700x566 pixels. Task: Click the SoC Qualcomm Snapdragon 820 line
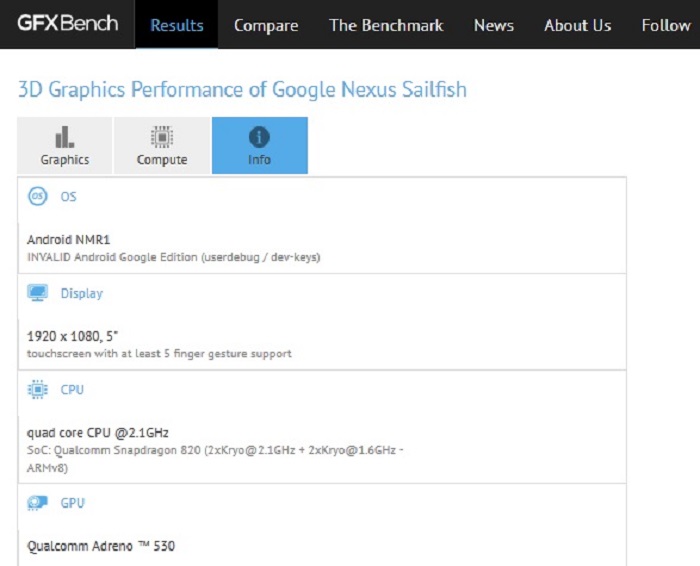pos(215,458)
